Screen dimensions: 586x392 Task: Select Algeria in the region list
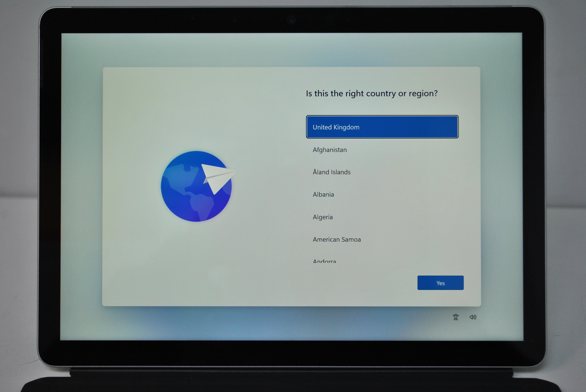[x=323, y=217]
